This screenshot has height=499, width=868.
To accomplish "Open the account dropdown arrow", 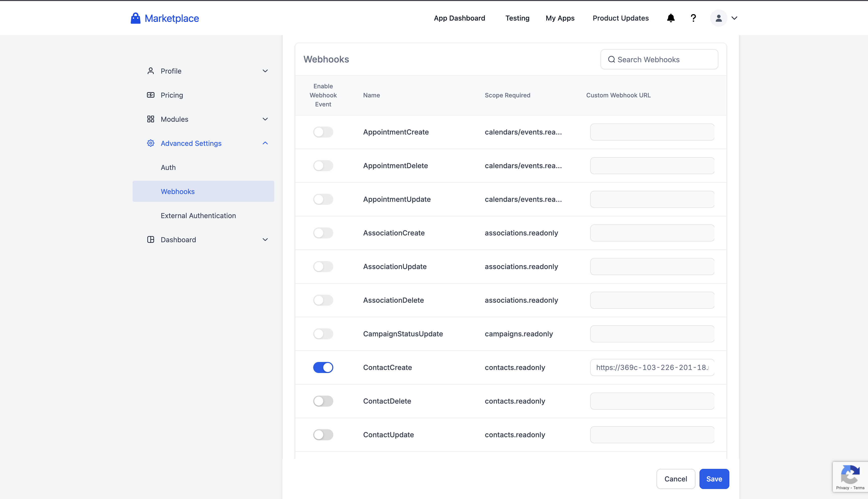I will tap(734, 18).
